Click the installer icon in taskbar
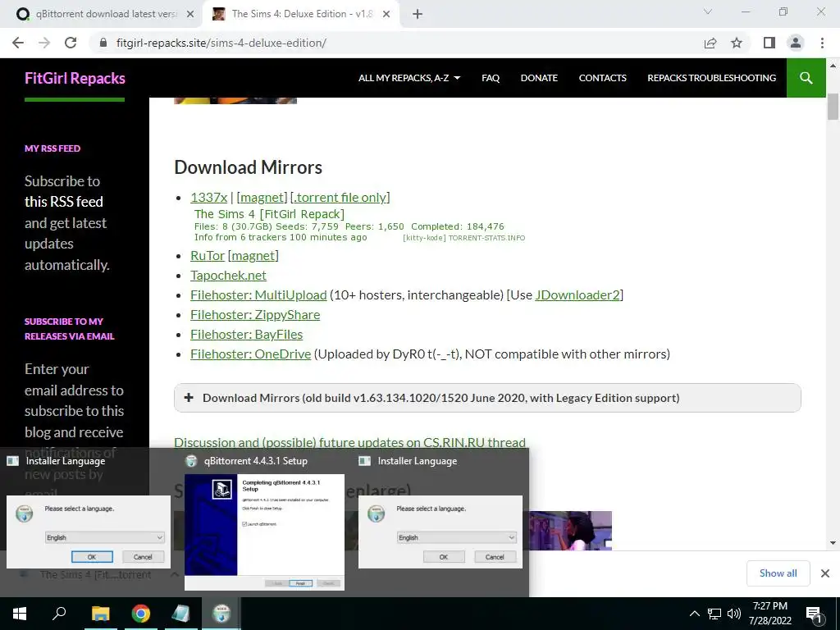The width and height of the screenshot is (840, 630). [x=221, y=614]
